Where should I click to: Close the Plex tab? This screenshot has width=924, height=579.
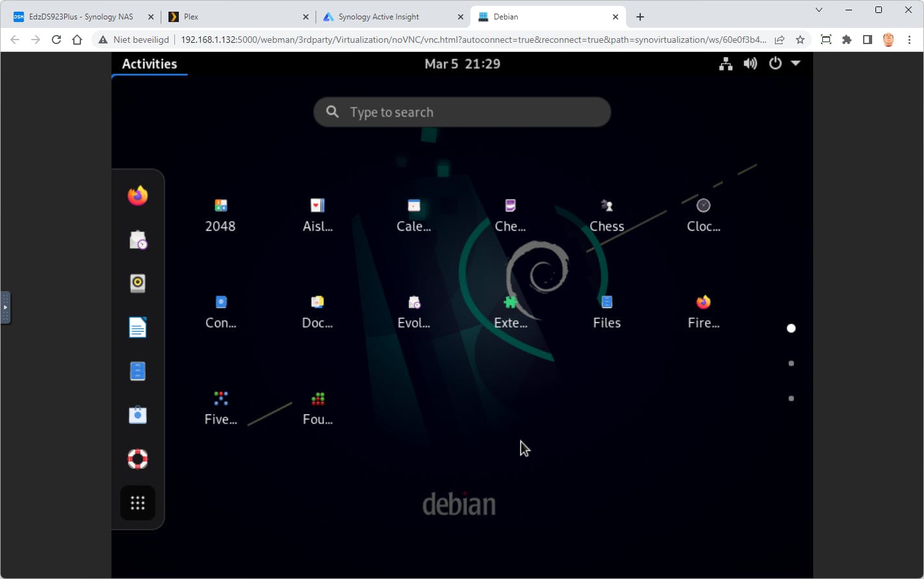(306, 17)
